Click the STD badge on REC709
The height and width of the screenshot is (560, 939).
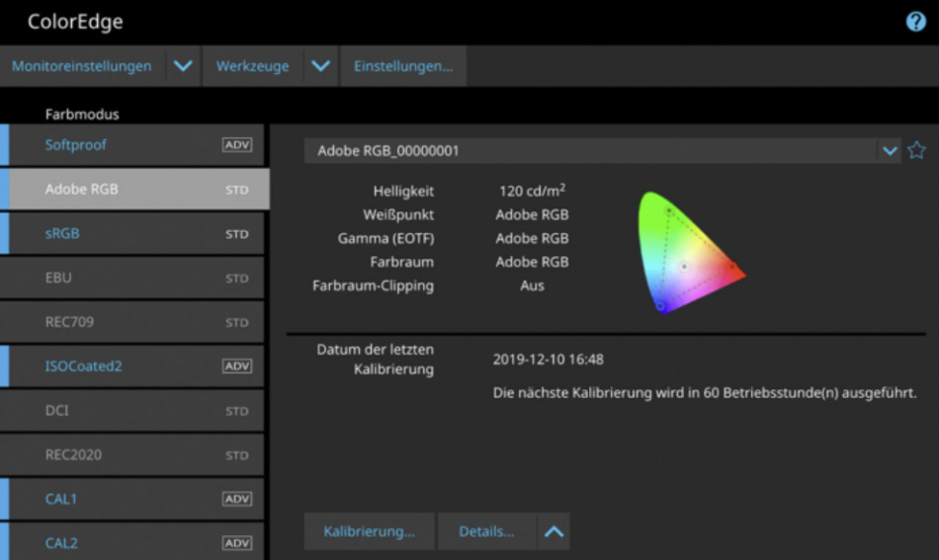(237, 323)
